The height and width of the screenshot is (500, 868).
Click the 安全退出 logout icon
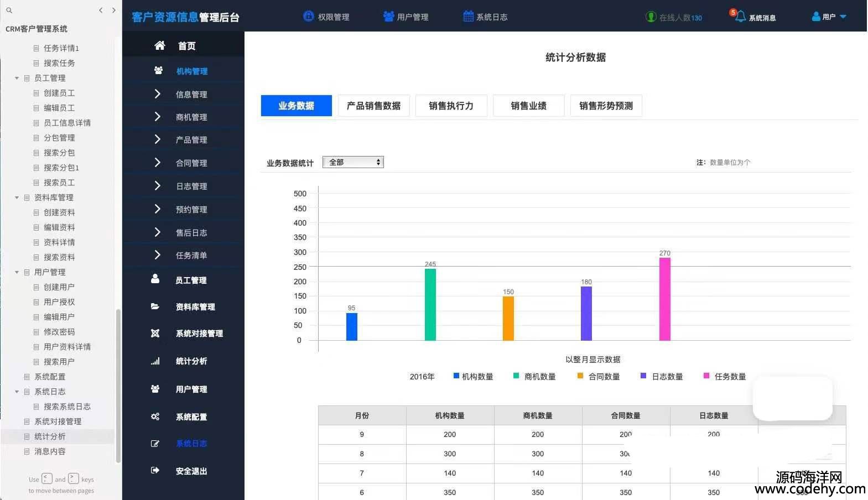(x=155, y=470)
